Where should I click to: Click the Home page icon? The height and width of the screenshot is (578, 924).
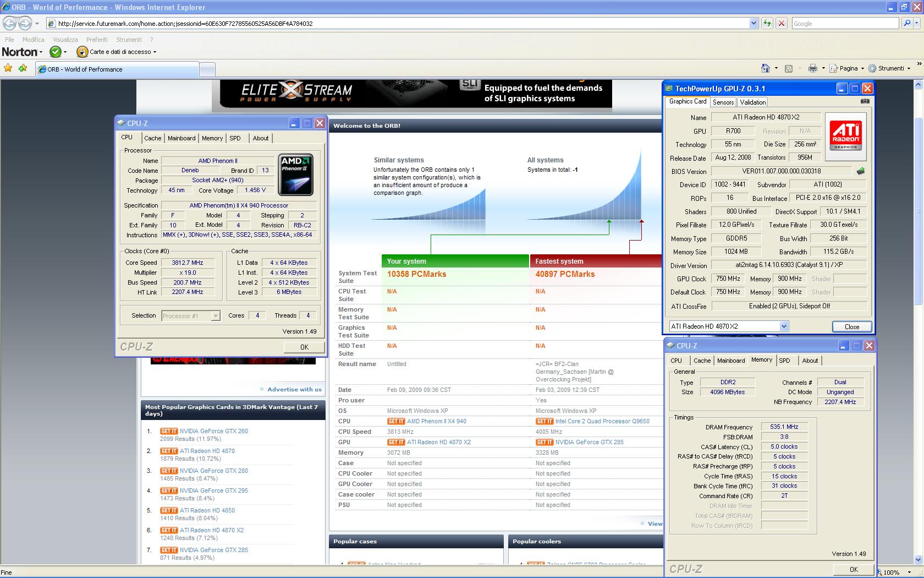point(765,68)
